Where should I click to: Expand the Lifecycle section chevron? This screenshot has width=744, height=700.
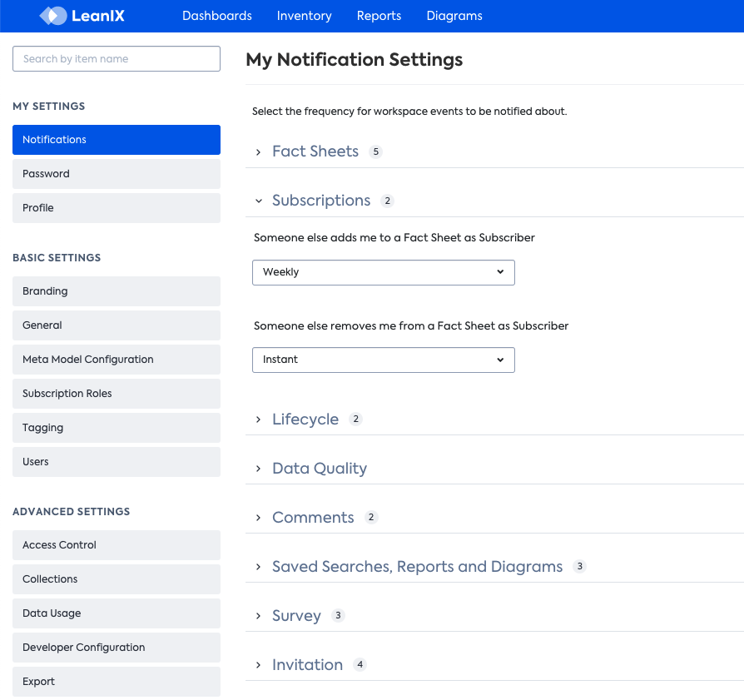tap(258, 420)
